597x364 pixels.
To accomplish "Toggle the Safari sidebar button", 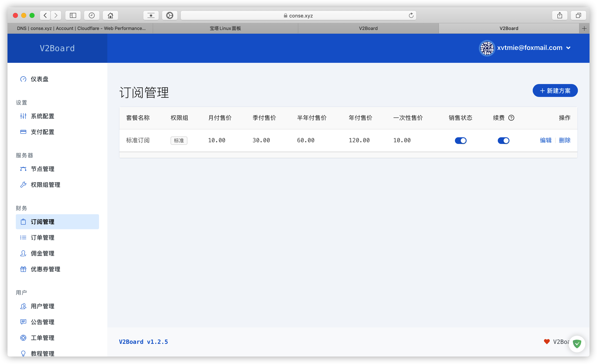I will [73, 16].
